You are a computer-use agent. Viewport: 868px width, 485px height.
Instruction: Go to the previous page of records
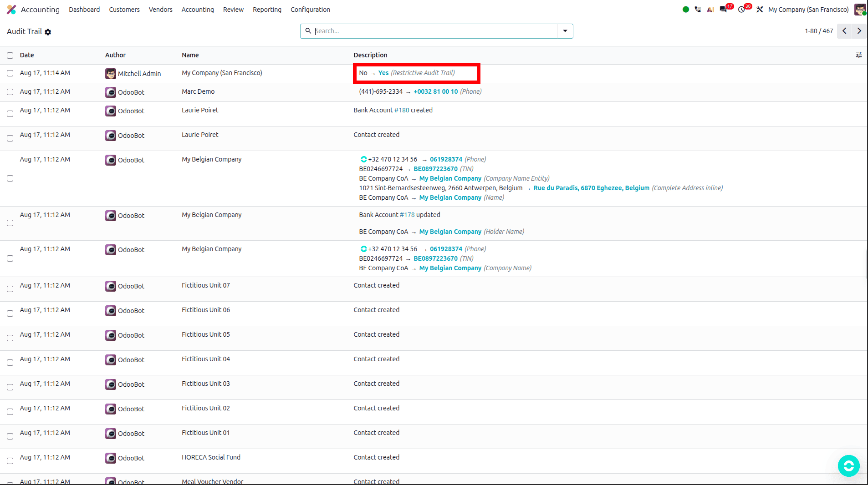click(x=844, y=31)
